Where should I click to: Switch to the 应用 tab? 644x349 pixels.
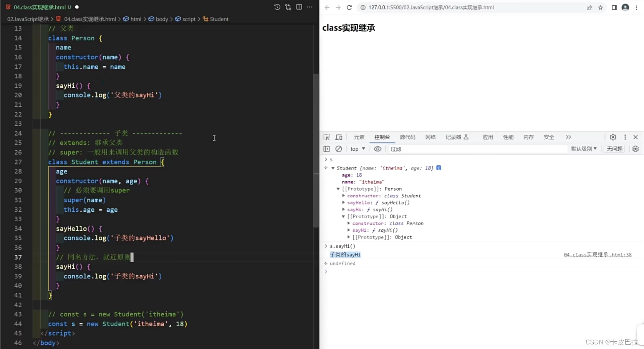coord(488,137)
